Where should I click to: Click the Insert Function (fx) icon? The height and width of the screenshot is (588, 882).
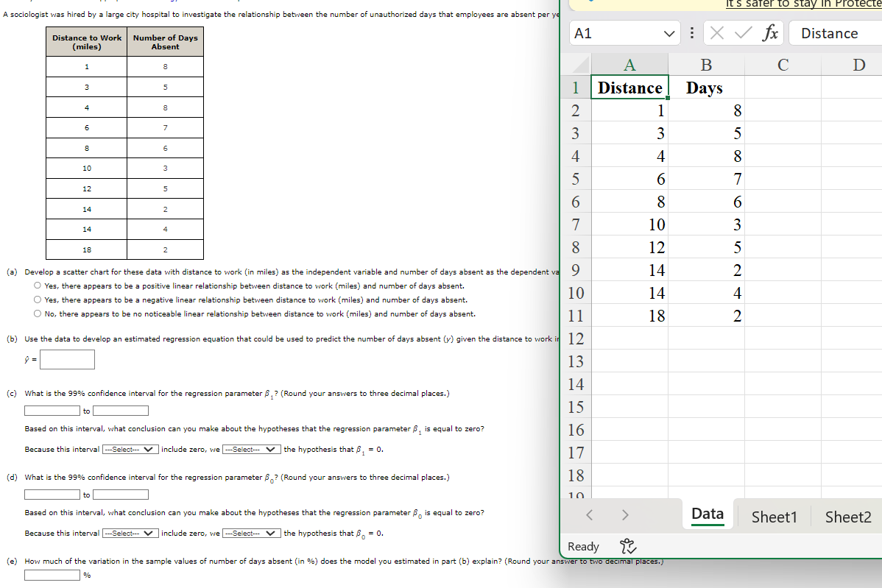coord(771,32)
